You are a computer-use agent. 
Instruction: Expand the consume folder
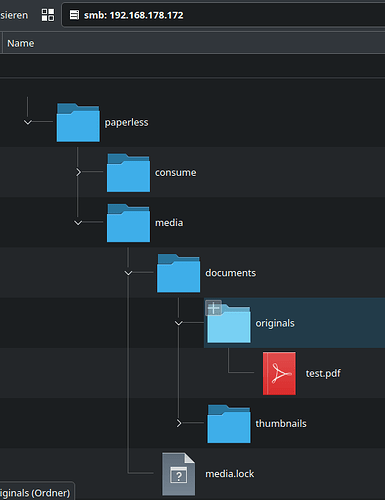tap(78, 172)
